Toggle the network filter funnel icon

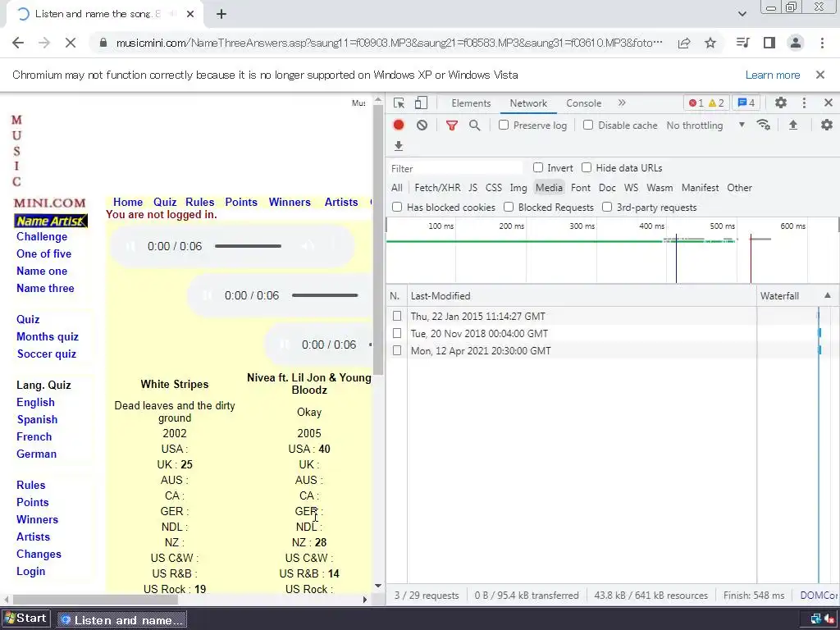tap(452, 126)
